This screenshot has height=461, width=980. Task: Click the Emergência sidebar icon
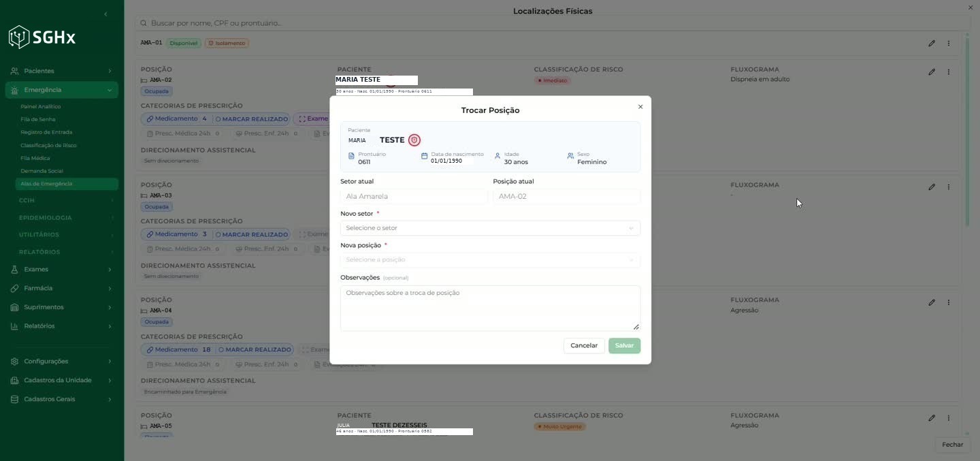tap(14, 90)
